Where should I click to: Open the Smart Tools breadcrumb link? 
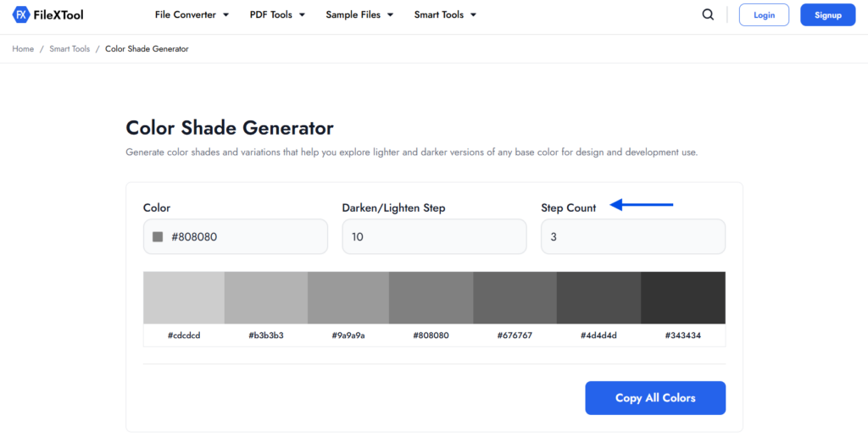(x=70, y=48)
